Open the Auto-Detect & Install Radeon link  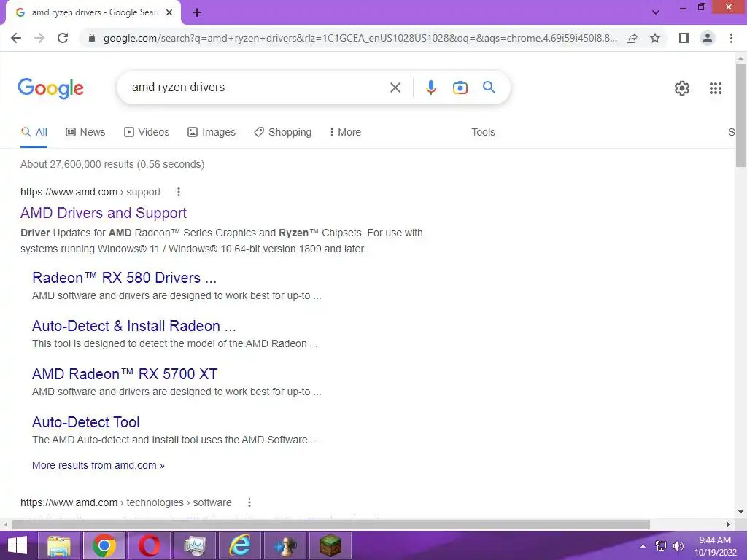[x=134, y=326]
